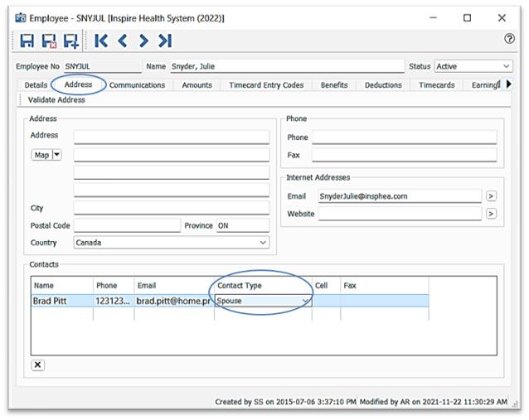The height and width of the screenshot is (420, 529).
Task: Click the Modified by AR status text
Action: pos(433,402)
